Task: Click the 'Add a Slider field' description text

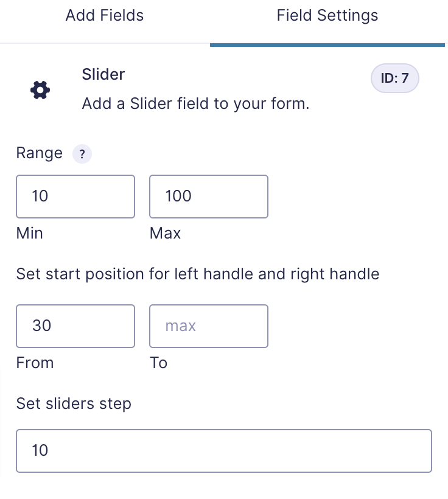Action: pyautogui.click(x=196, y=103)
